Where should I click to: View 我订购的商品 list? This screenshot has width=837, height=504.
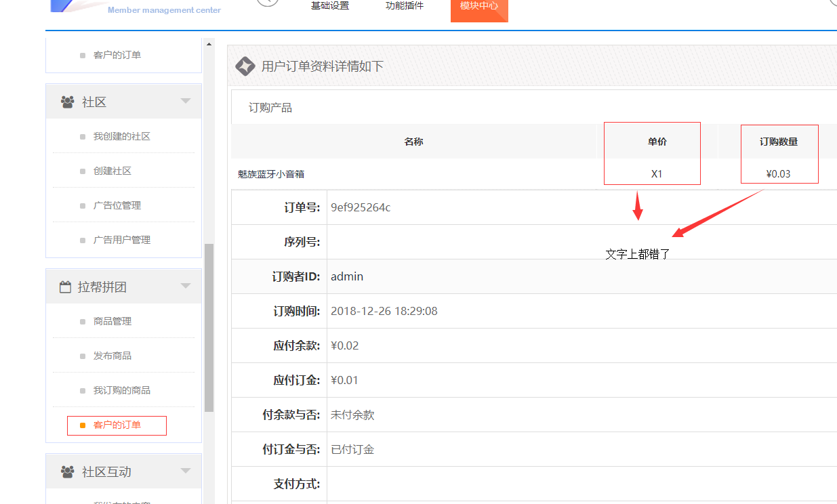pos(122,390)
